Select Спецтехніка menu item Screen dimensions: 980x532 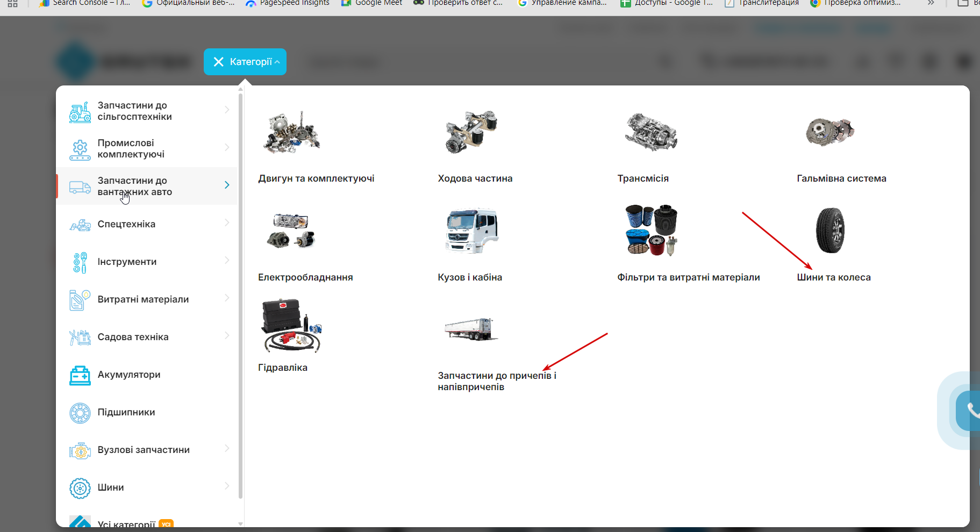(x=147, y=224)
